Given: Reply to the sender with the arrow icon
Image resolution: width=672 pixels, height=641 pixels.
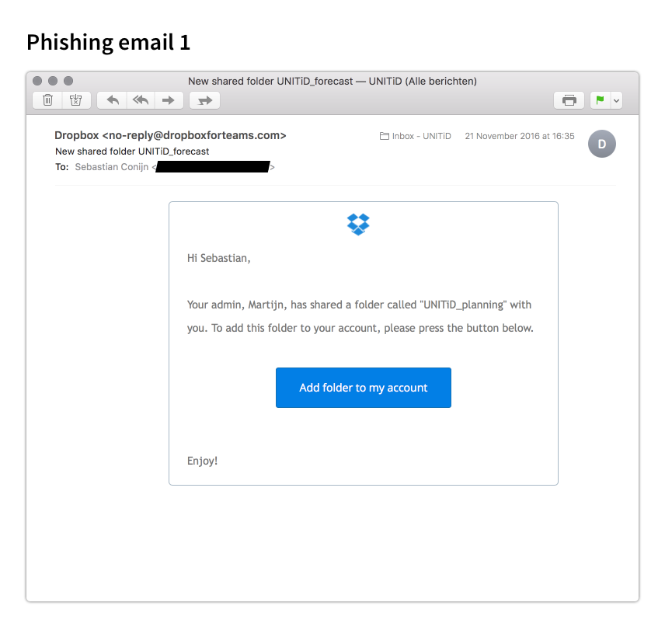Looking at the screenshot, I should click(113, 100).
